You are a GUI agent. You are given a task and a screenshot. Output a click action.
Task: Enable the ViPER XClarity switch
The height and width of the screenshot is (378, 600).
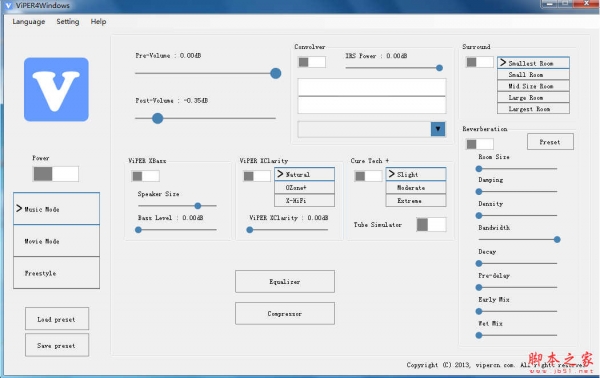(257, 176)
